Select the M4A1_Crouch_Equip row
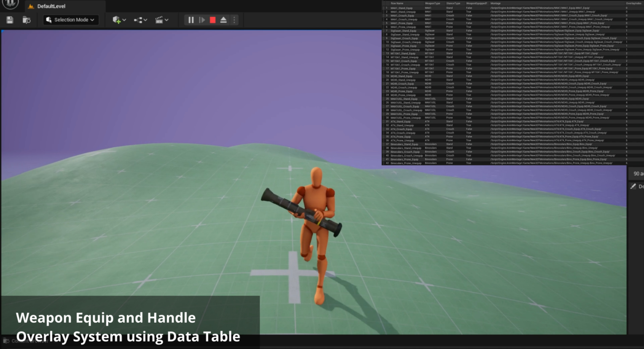The image size is (644, 349). pos(513,15)
